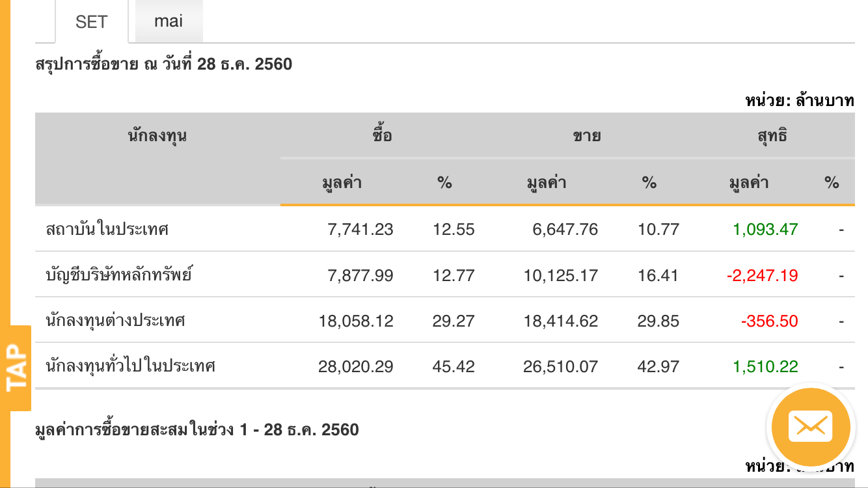
Task: Click the red net value -2,247.19
Action: tap(762, 275)
